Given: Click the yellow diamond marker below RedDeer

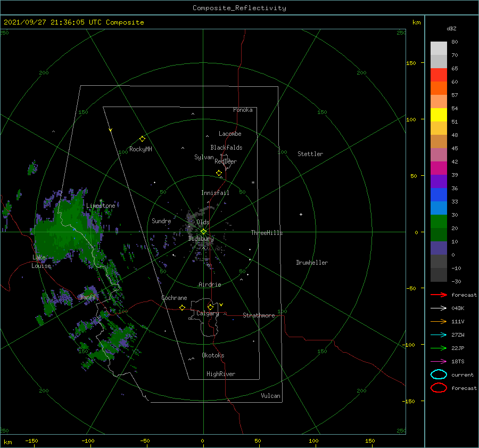Looking at the screenshot, I should [219, 173].
